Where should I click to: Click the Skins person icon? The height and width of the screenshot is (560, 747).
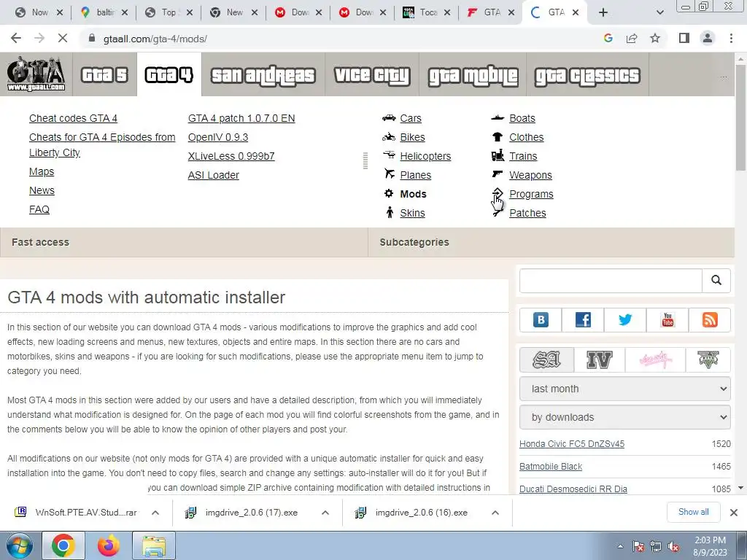pos(390,212)
